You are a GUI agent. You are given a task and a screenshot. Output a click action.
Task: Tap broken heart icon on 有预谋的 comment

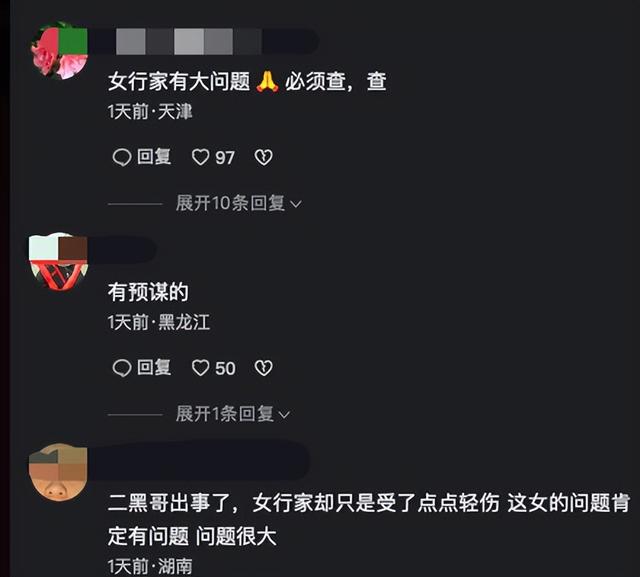coord(264,368)
